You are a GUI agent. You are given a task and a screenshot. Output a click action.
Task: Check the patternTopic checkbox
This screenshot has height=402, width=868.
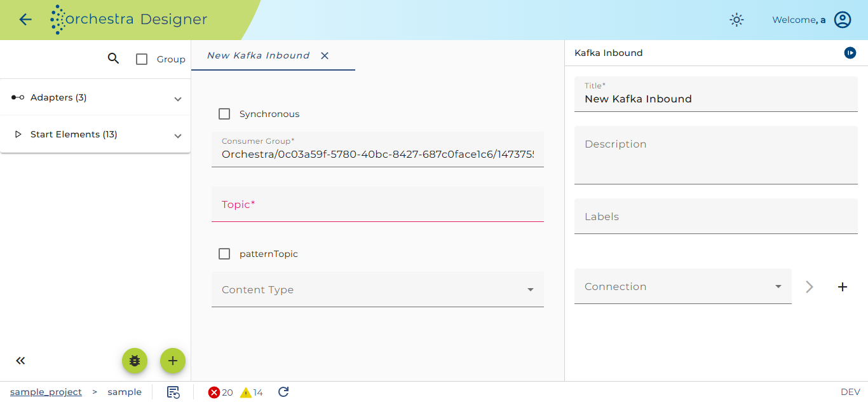[x=224, y=254]
